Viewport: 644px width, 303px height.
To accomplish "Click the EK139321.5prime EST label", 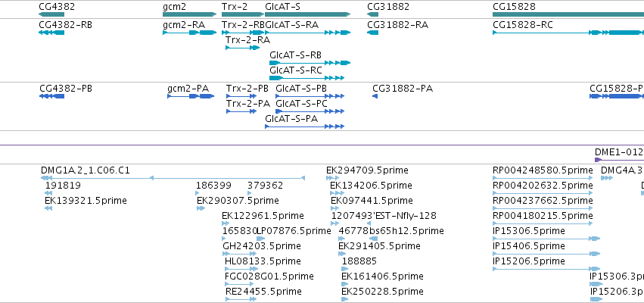I will coord(86,201).
